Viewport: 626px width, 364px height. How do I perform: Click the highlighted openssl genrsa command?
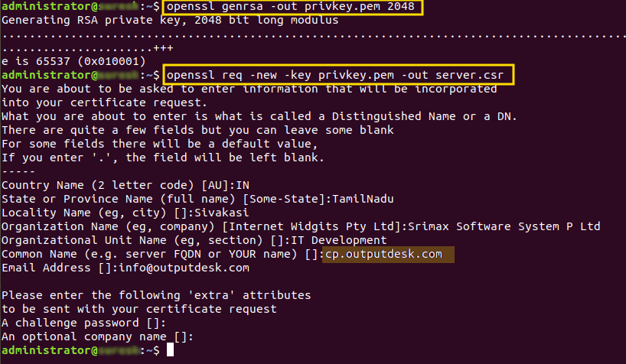(x=292, y=7)
